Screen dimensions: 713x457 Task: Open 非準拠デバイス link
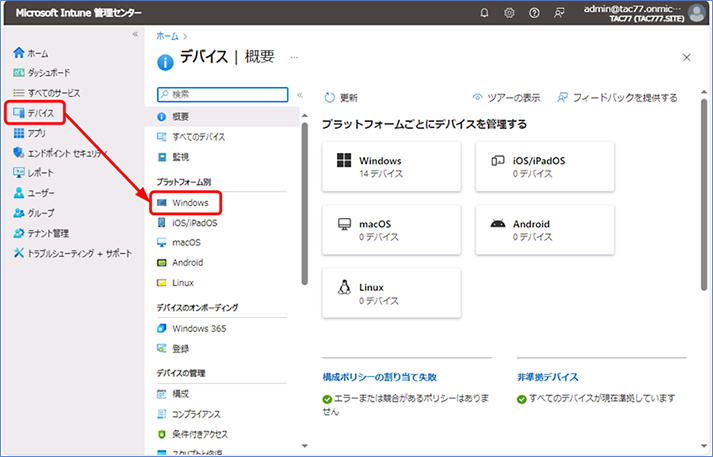coord(547,377)
